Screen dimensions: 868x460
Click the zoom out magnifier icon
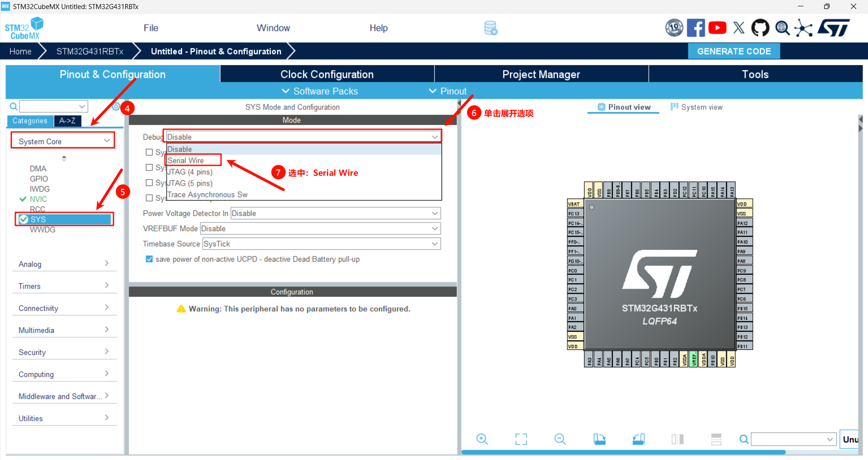[560, 439]
